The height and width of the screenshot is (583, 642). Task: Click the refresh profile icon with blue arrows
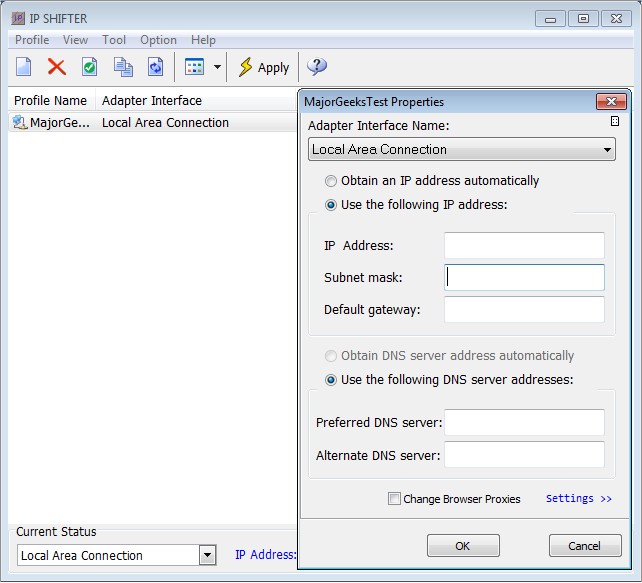156,67
